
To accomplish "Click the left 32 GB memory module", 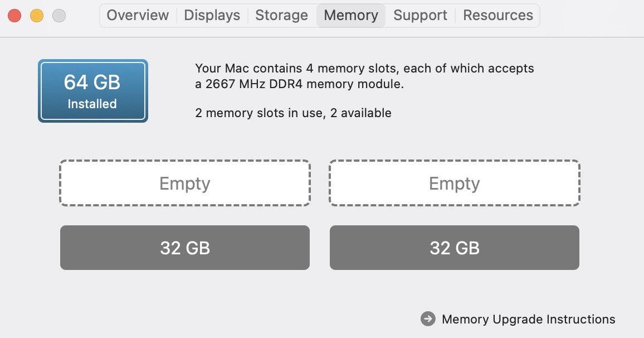I will click(x=185, y=248).
